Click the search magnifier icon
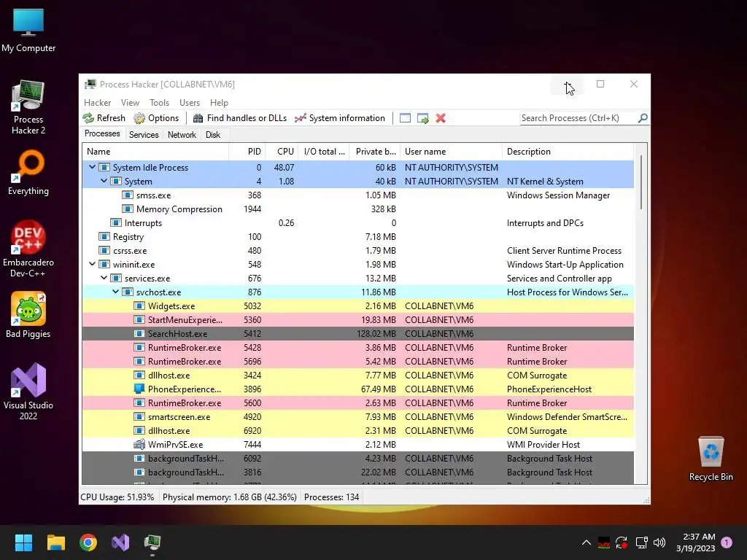747x560 pixels. [643, 117]
